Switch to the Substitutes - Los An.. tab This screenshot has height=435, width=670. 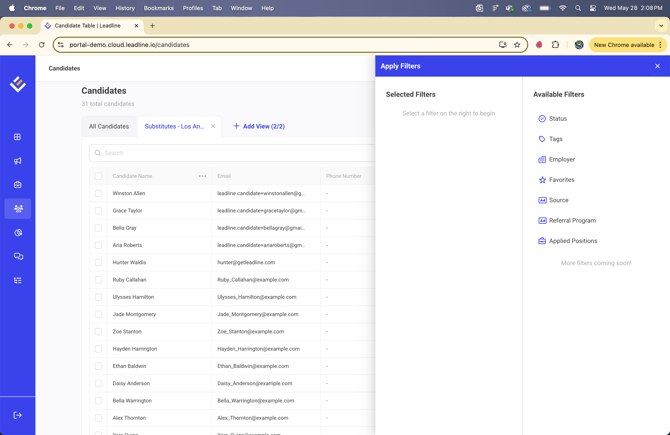[x=174, y=126]
